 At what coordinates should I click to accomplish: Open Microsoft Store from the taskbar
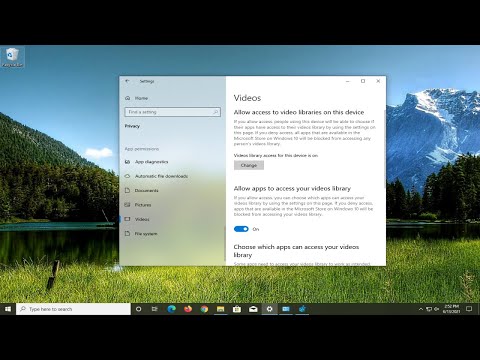click(237, 309)
